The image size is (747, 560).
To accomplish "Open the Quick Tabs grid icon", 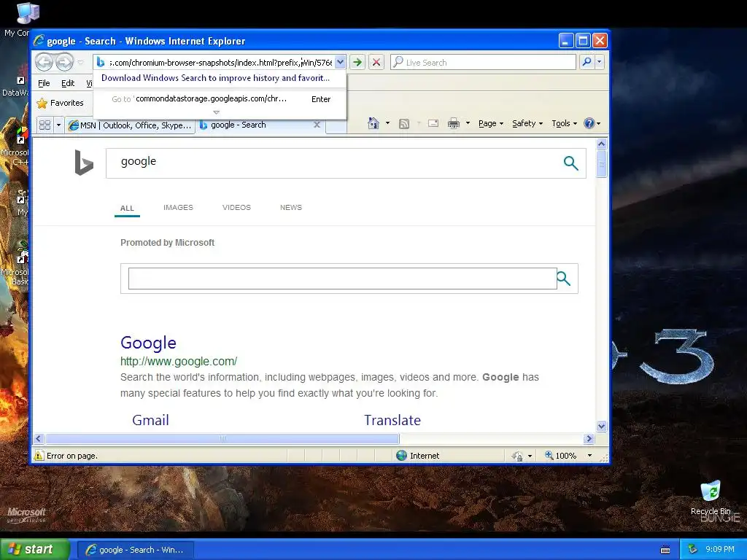I will coord(44,125).
